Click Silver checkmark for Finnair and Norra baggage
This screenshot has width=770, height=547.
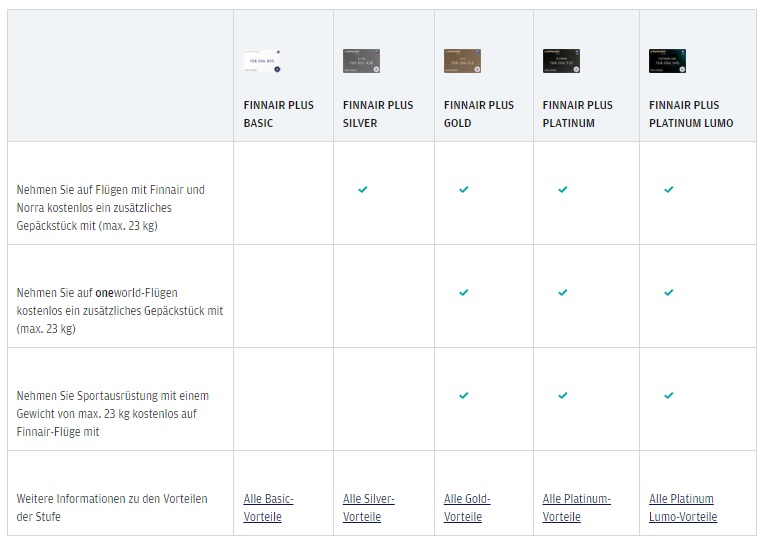pyautogui.click(x=363, y=189)
